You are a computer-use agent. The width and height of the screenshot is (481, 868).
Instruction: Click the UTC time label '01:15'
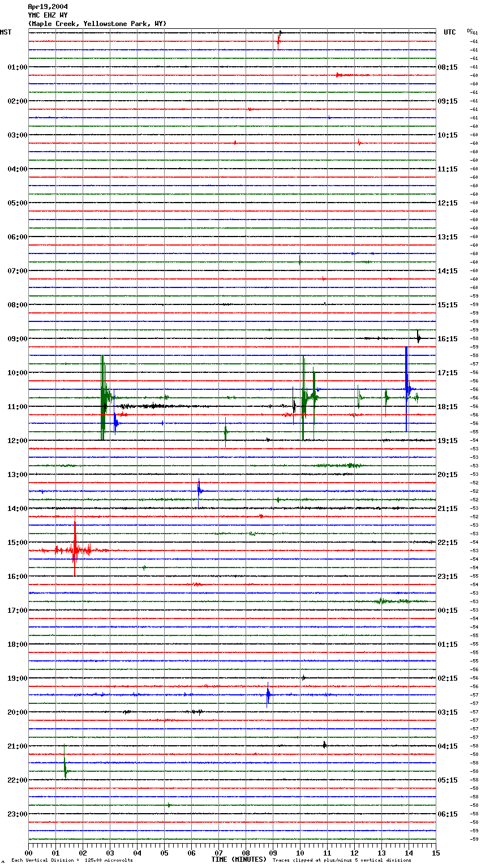pyautogui.click(x=448, y=644)
